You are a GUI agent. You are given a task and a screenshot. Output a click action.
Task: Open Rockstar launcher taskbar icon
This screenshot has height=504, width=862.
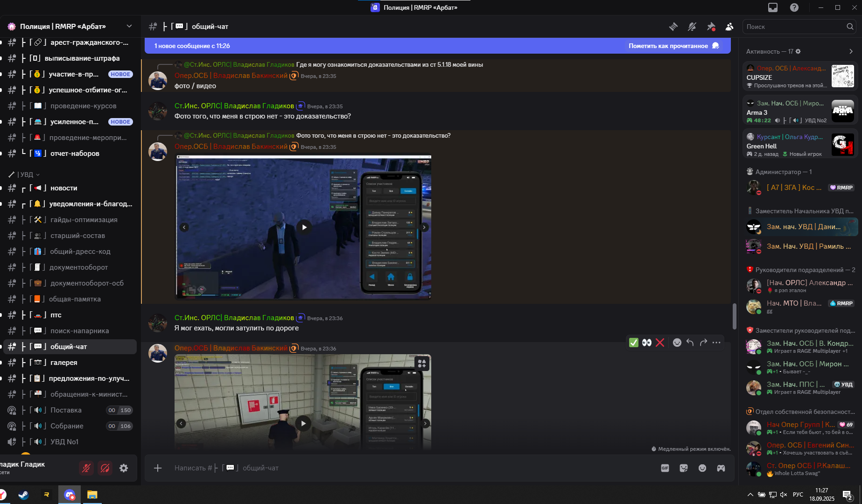[x=47, y=495]
